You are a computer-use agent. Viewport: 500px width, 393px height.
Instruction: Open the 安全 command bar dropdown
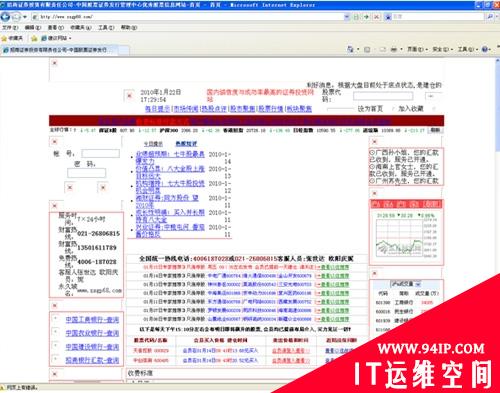coord(442,49)
